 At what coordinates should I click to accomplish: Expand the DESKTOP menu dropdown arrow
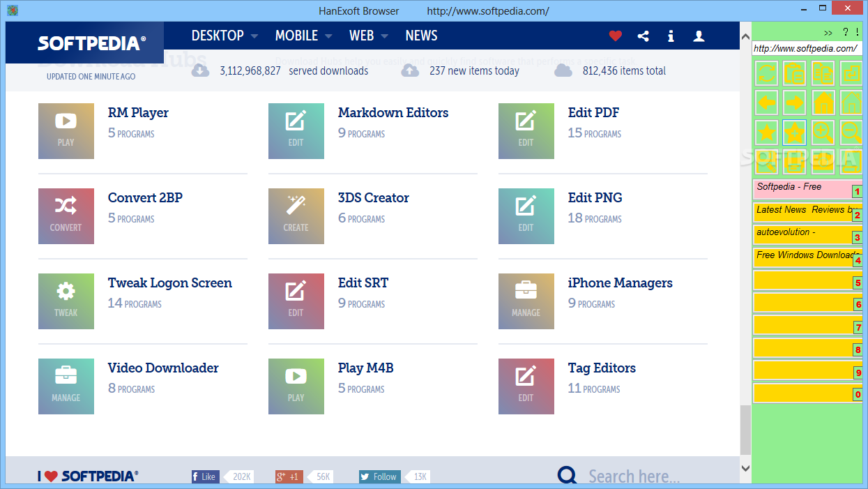coord(254,36)
